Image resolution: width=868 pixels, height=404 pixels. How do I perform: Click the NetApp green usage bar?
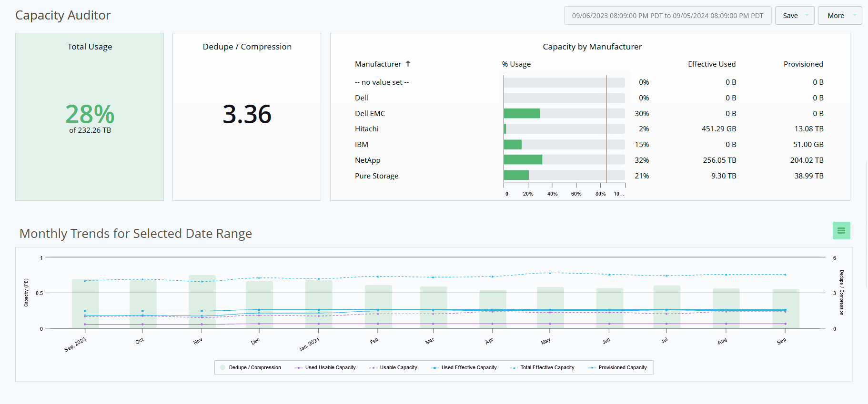point(523,160)
